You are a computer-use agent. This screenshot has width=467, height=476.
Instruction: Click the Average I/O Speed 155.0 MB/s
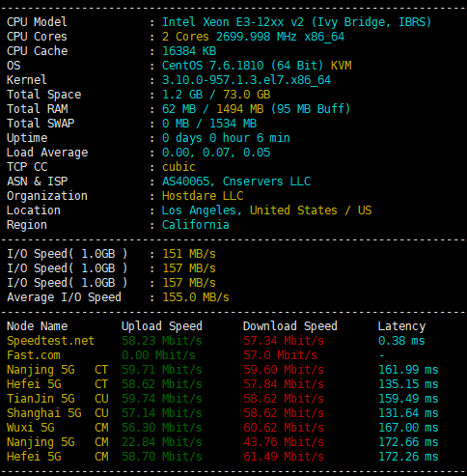(196, 297)
